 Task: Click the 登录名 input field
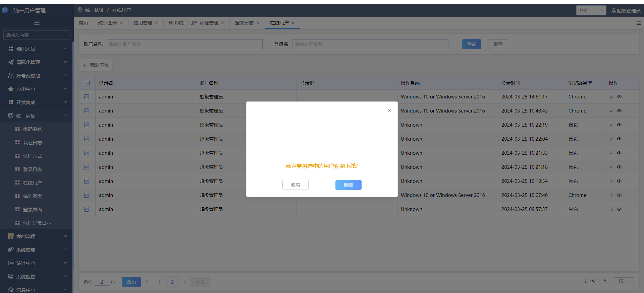(x=370, y=44)
